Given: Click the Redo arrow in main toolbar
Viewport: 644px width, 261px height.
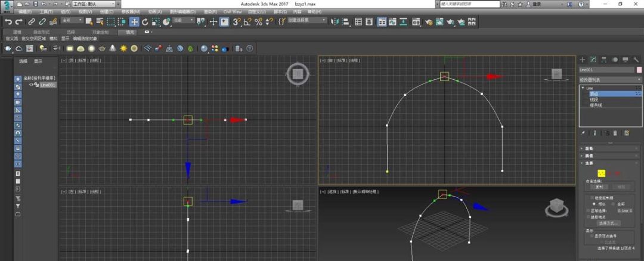Looking at the screenshot, I should [19, 21].
